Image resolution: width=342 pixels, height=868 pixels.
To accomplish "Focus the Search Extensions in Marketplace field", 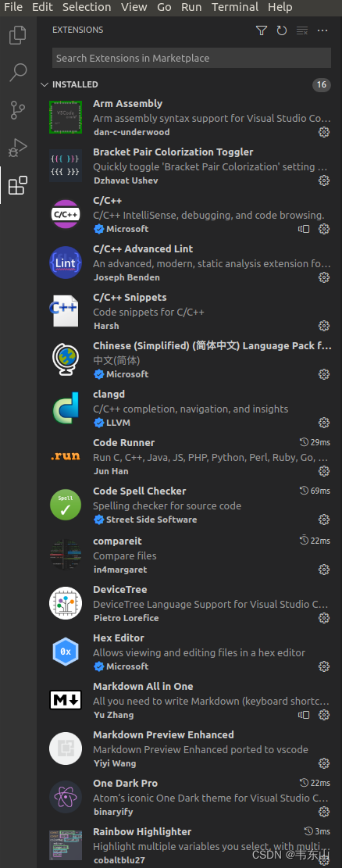I will point(191,58).
